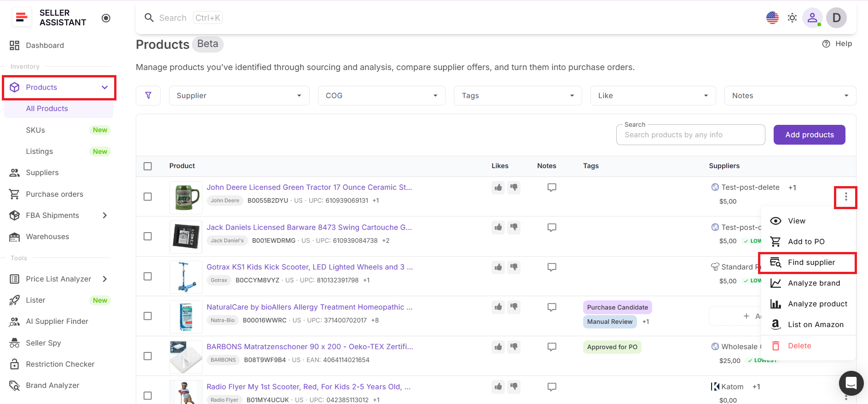Select List on Amazon menu entry
The height and width of the screenshot is (404, 868).
tap(808, 325)
